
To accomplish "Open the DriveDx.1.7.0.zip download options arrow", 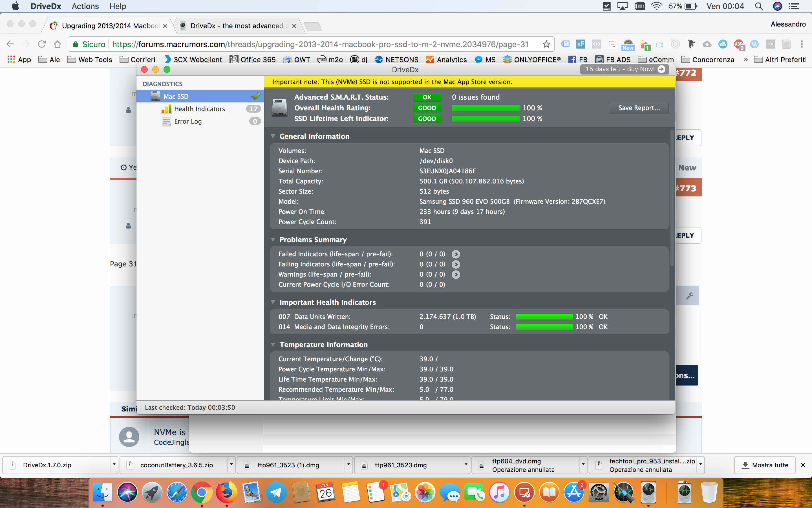I will [x=114, y=465].
